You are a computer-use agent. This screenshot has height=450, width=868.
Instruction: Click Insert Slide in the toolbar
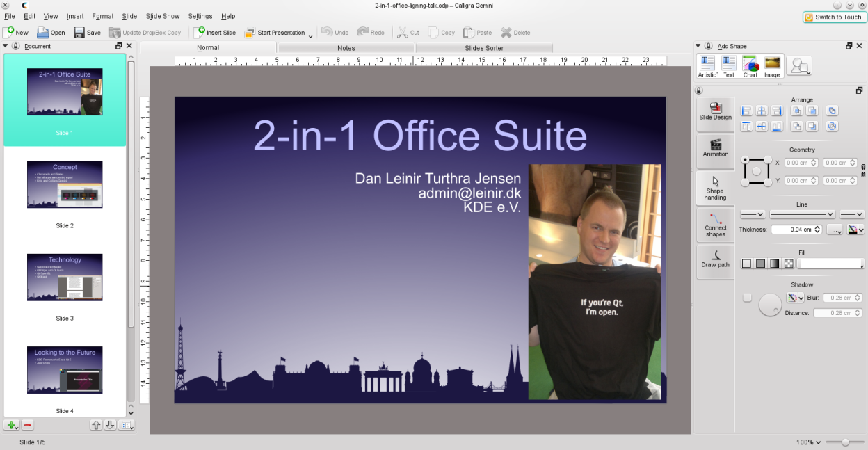215,32
